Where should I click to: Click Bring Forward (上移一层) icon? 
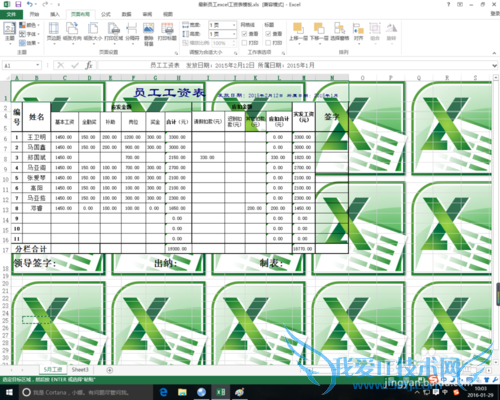click(x=298, y=33)
